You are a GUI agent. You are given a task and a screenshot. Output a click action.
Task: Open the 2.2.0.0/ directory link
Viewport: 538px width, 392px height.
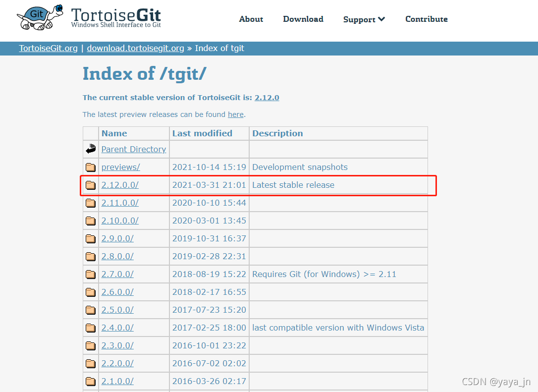tap(118, 364)
